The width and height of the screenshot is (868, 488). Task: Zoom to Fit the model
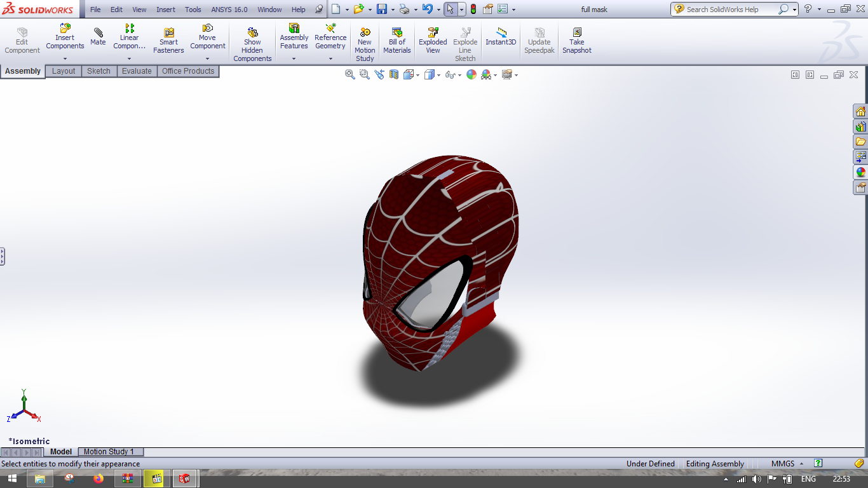coord(349,74)
